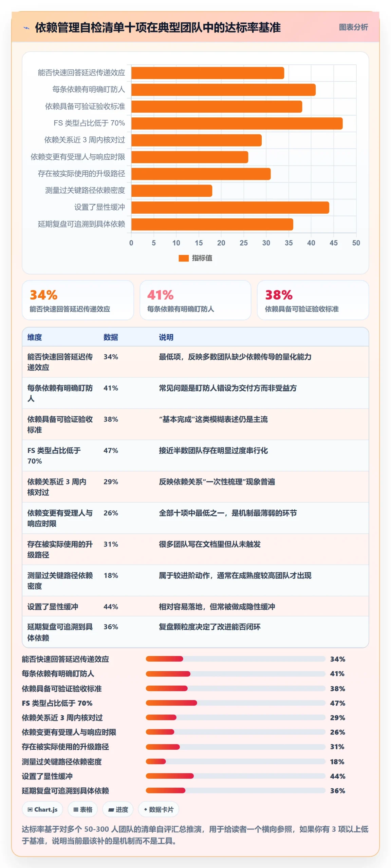
Task: Click progress bar for FS 类型占比低于 70%
Action: pyautogui.click(x=236, y=703)
